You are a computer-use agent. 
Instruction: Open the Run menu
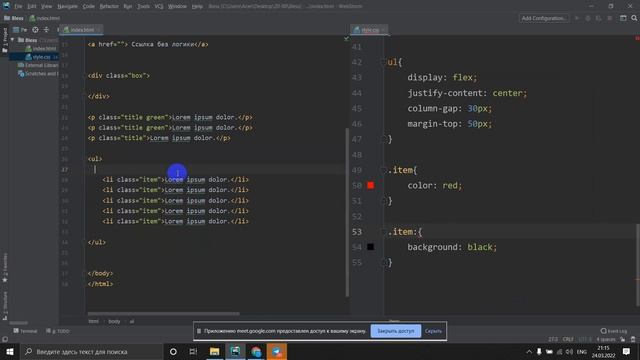click(x=128, y=7)
